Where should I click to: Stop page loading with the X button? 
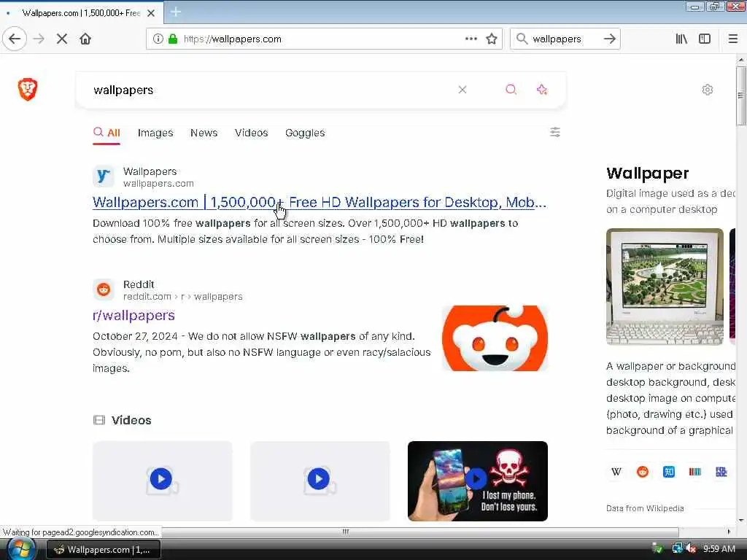[62, 39]
